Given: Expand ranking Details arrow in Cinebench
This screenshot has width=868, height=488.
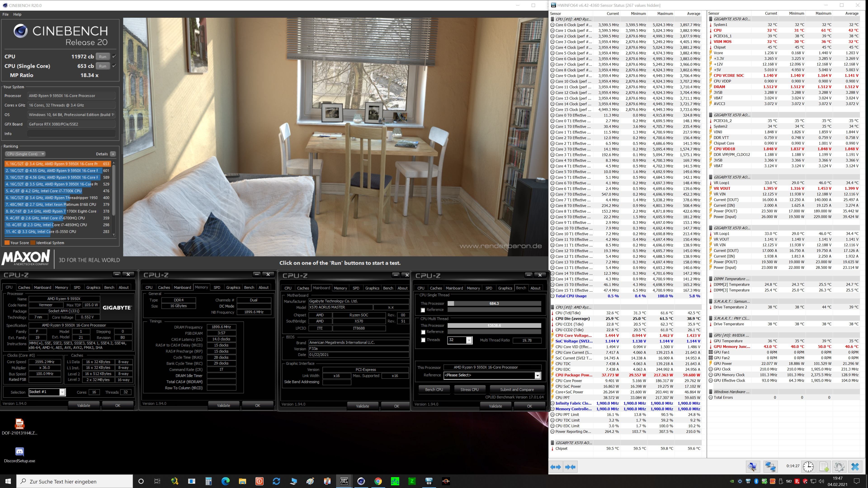Looking at the screenshot, I should 113,154.
